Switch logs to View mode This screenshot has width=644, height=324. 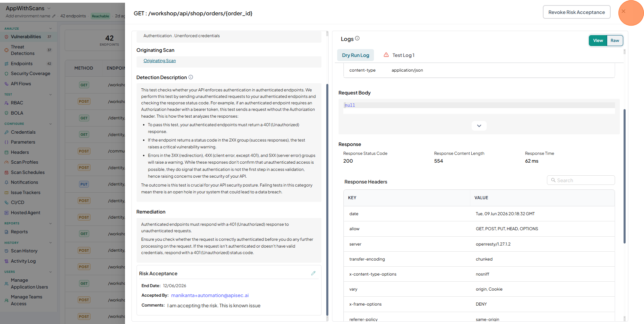[598, 41]
